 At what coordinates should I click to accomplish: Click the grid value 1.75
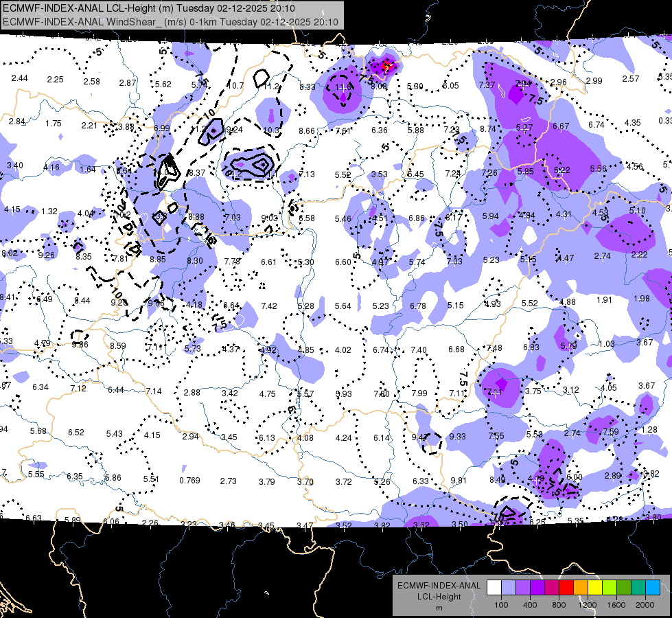click(x=54, y=124)
